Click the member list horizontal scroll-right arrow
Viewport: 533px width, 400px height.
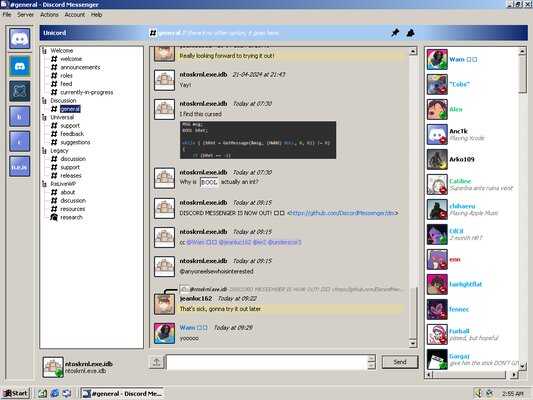tap(514, 375)
